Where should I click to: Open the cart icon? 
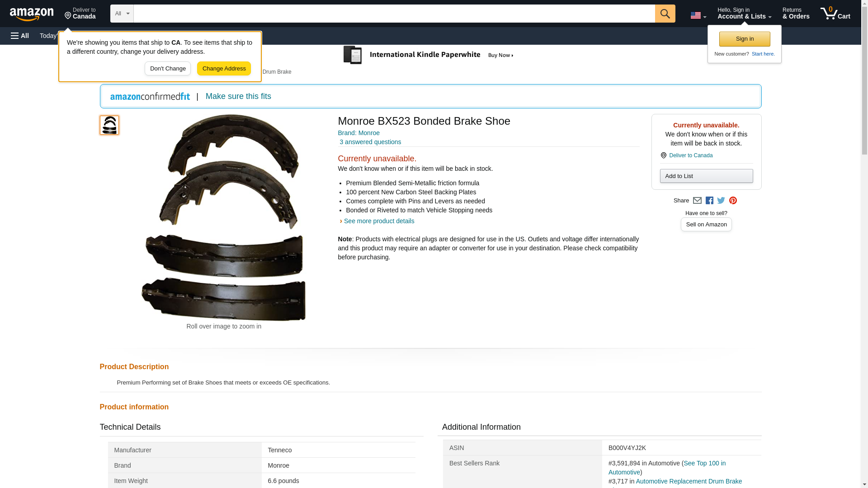pos(835,14)
